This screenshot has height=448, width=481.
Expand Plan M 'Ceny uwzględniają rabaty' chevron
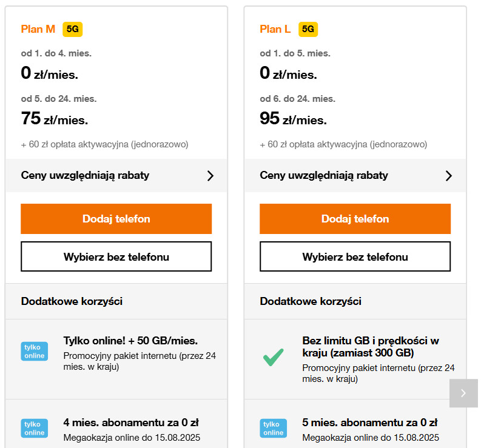[210, 176]
